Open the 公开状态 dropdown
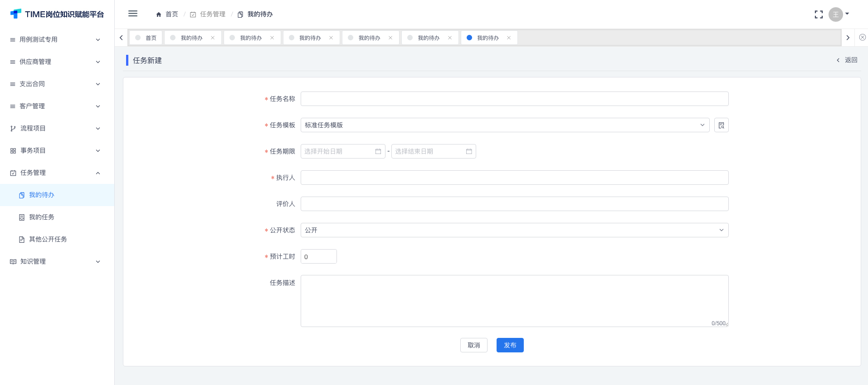Viewport: 868px width, 385px height. (x=514, y=230)
